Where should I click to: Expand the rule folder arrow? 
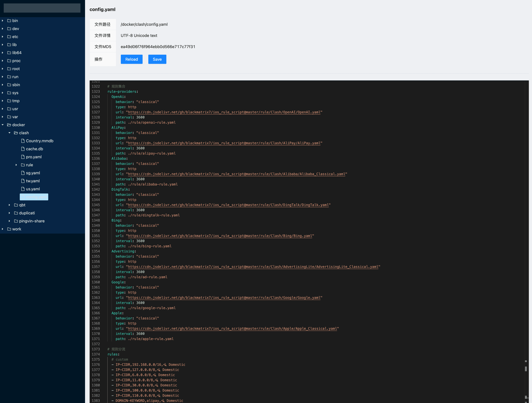pos(16,165)
